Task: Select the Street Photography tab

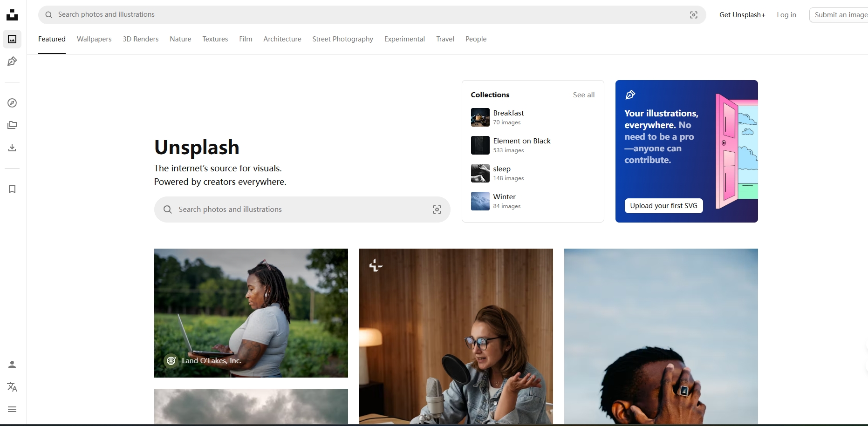Action: (x=342, y=39)
